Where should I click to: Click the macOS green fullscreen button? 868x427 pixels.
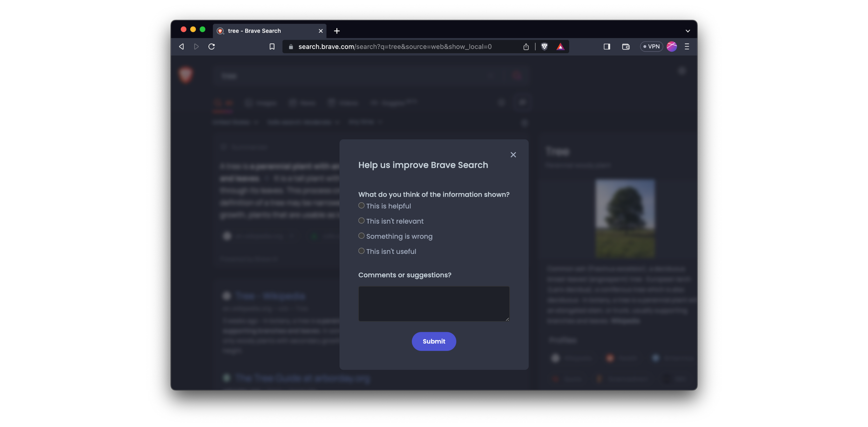pyautogui.click(x=202, y=30)
